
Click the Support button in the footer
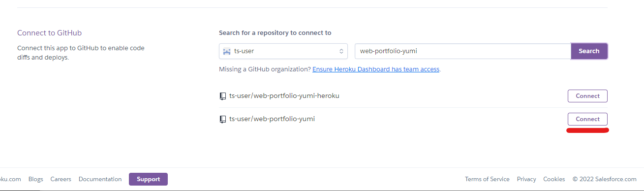148,179
